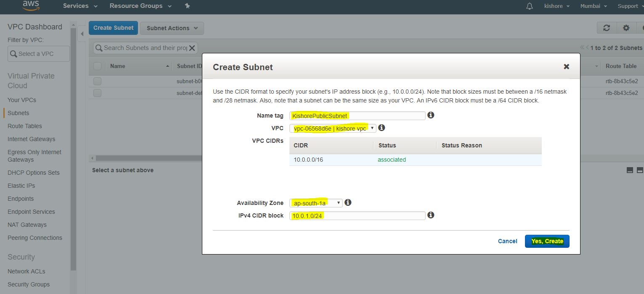The height and width of the screenshot is (294, 644).
Task: Close the Create Subnet dialog with X
Action: coord(566,67)
